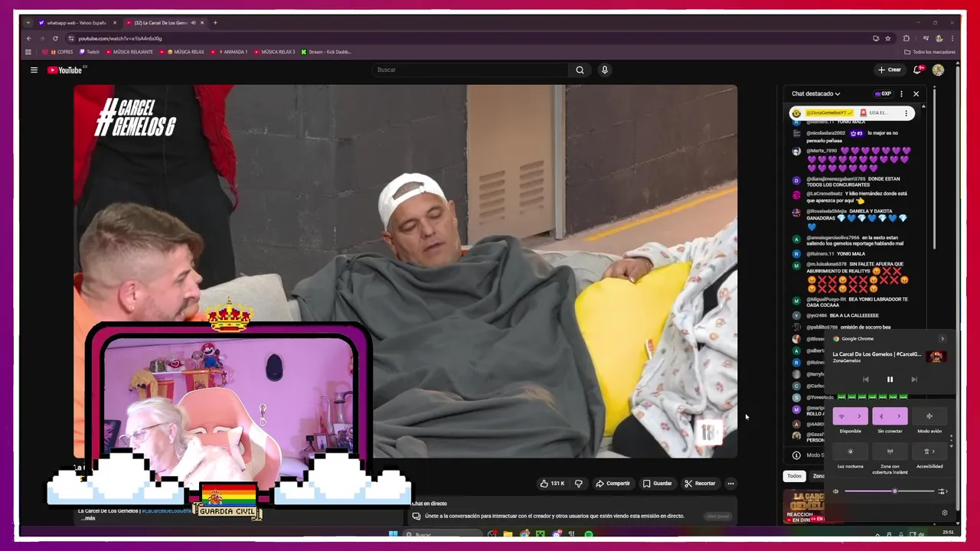
Task: Open the Twitch bookmark
Action: (89, 52)
